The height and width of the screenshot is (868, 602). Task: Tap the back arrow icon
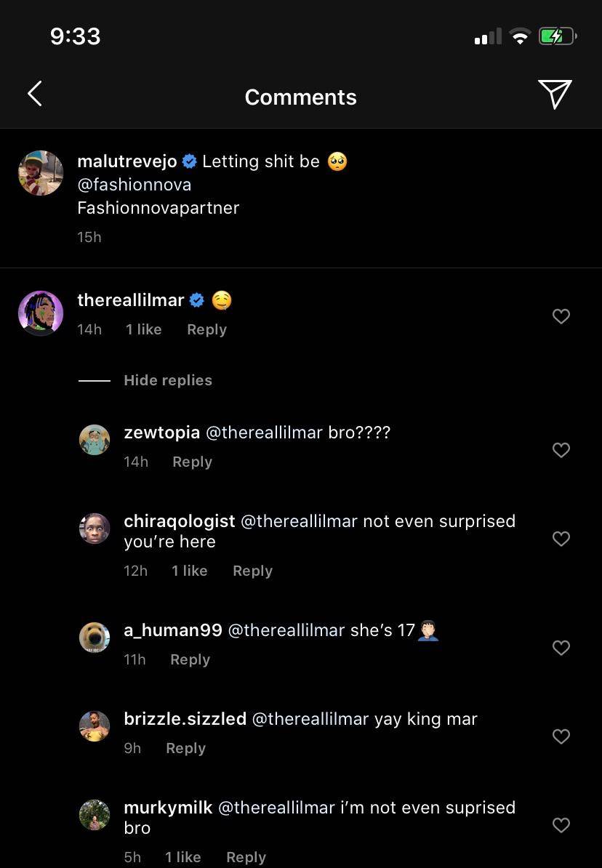click(x=34, y=94)
